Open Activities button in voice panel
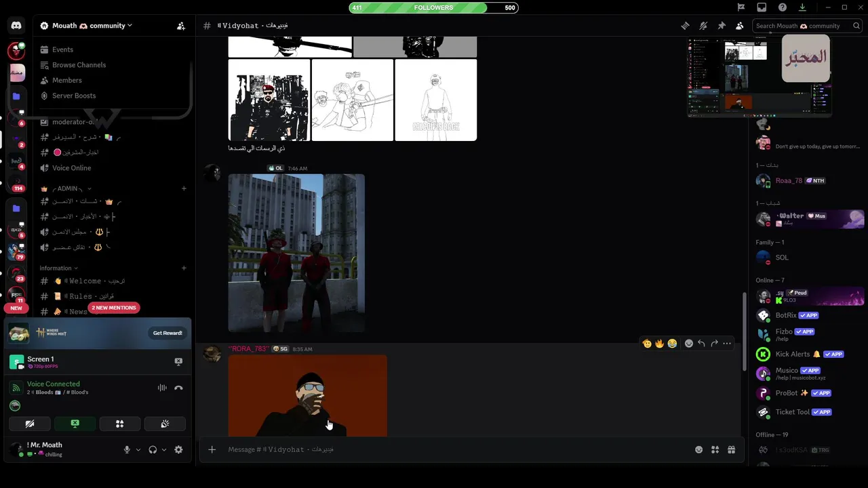This screenshot has height=488, width=868. point(120,424)
